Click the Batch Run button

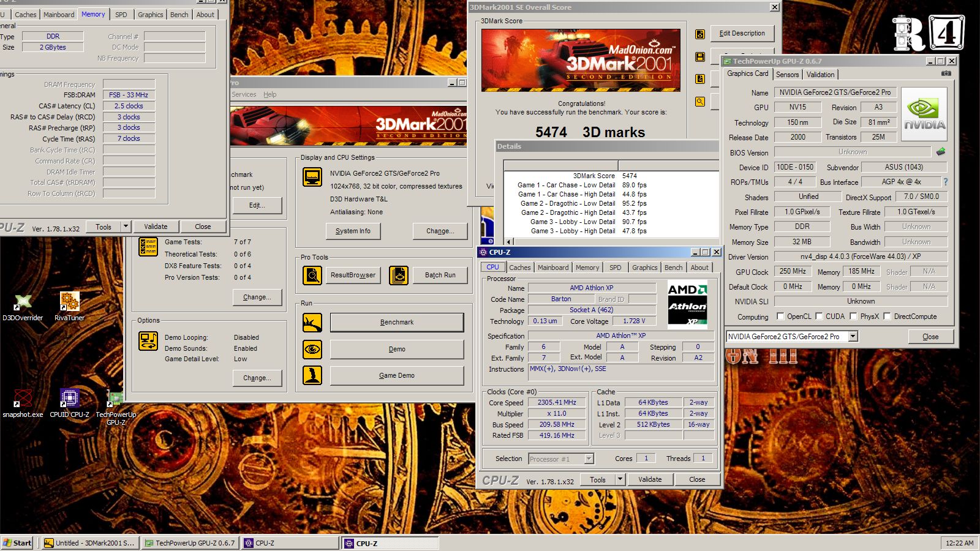click(440, 275)
